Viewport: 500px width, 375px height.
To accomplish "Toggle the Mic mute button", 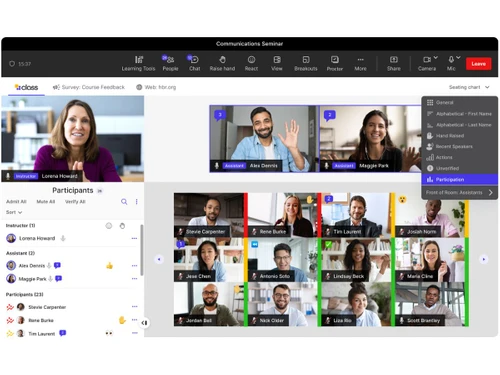I will 451,63.
